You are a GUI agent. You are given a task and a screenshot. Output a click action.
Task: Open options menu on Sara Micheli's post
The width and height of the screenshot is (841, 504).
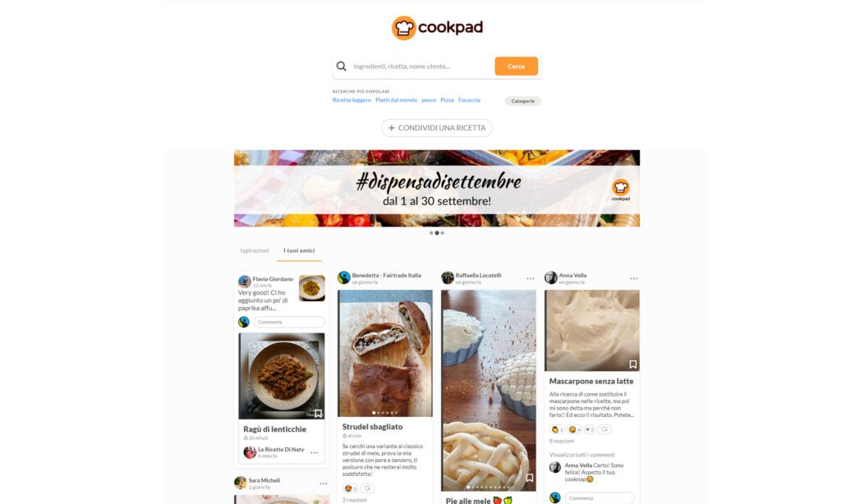[324, 483]
